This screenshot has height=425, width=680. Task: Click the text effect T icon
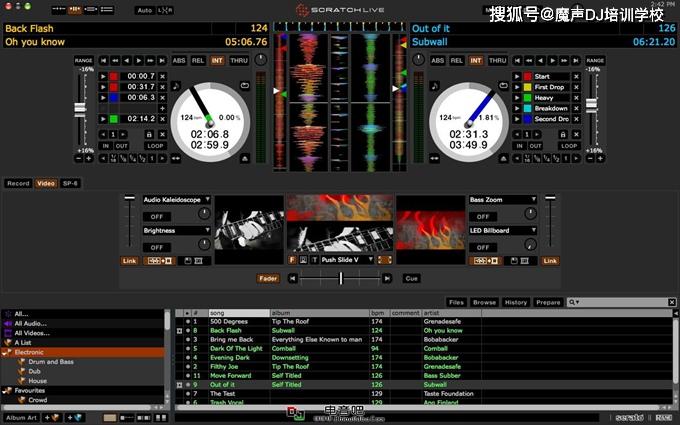pos(314,260)
